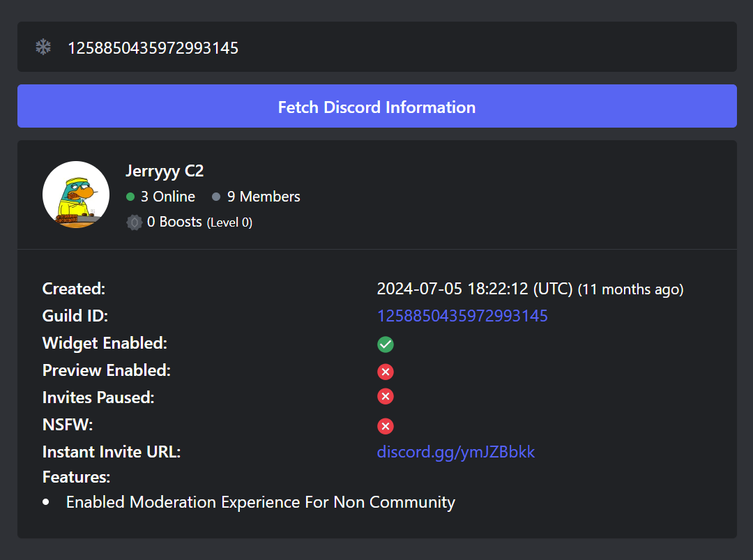Click the 3 Online count text
Screen dimensions: 753x560
click(168, 197)
